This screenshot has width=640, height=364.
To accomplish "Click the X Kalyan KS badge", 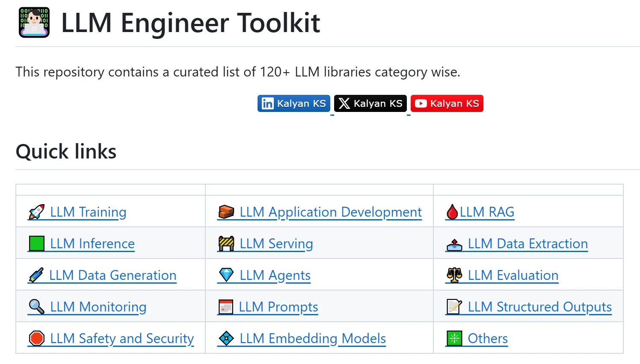I will (x=370, y=103).
